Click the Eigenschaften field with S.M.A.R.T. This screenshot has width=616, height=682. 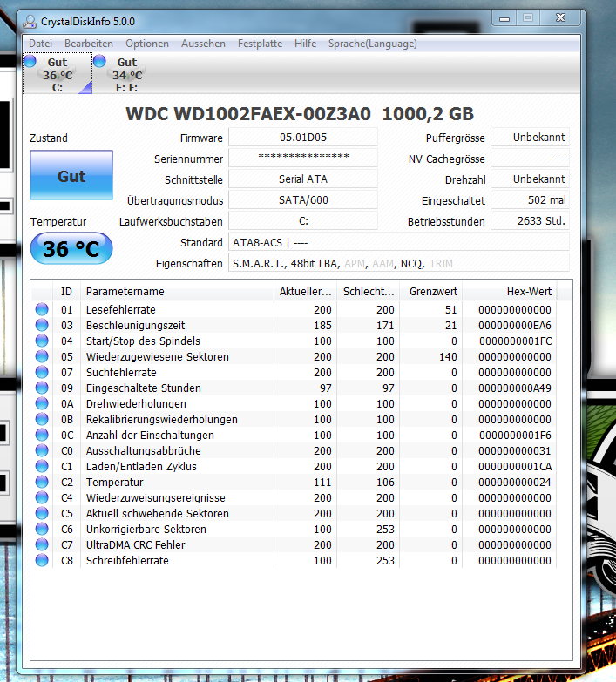pos(399,263)
